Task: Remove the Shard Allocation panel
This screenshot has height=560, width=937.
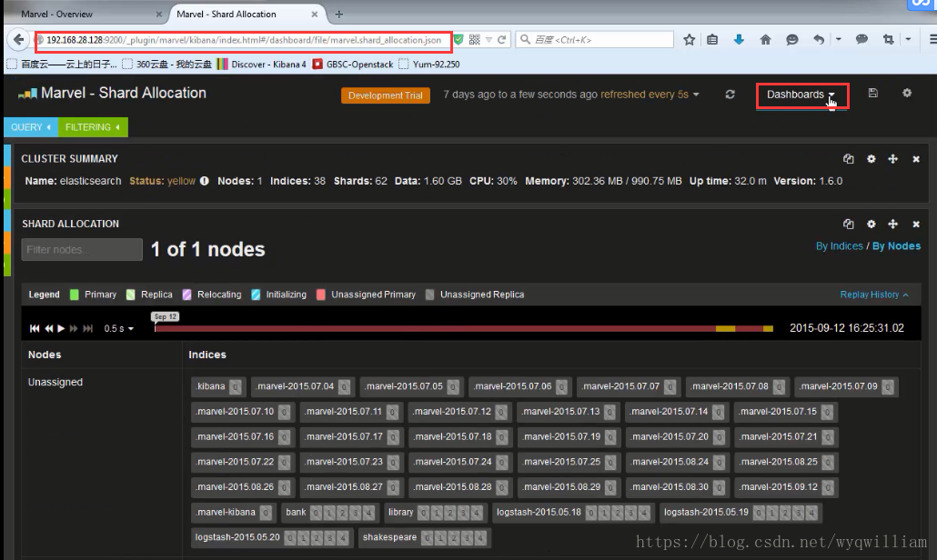Action: 916,225
